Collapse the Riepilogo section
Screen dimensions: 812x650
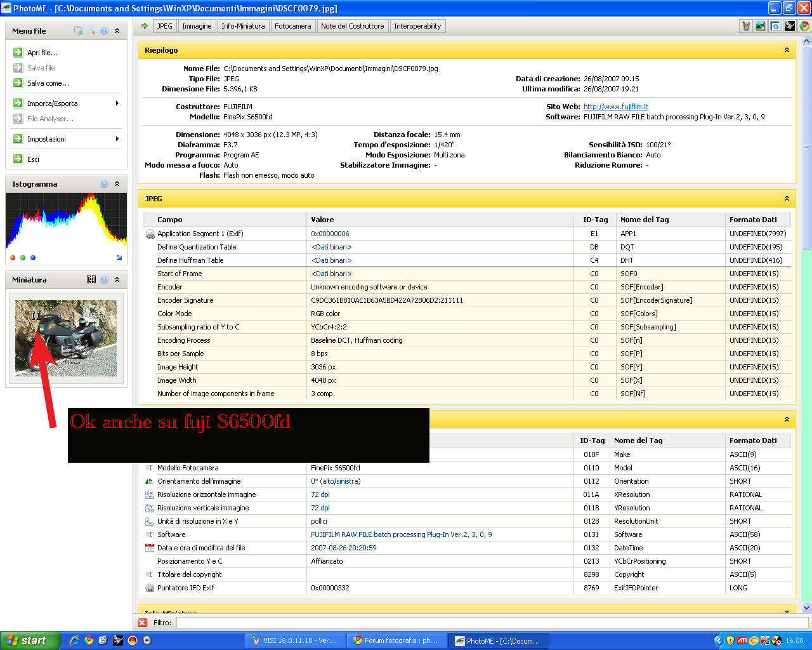pos(787,50)
